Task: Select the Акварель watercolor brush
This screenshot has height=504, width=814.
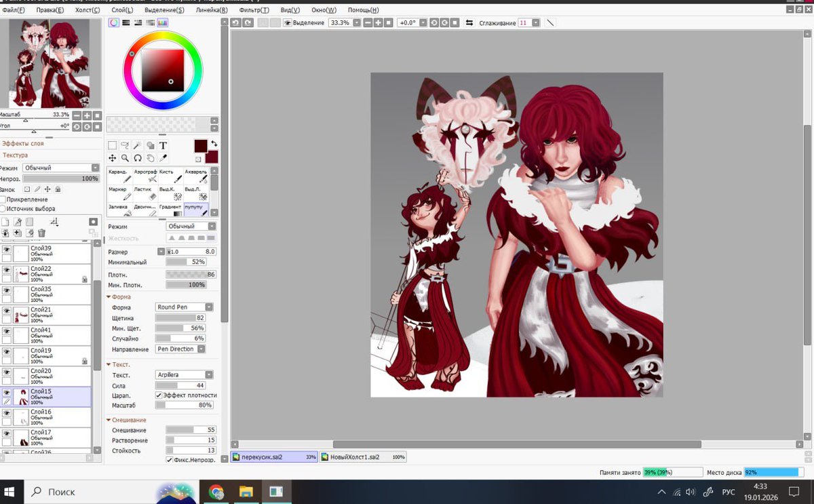Action: tap(196, 176)
